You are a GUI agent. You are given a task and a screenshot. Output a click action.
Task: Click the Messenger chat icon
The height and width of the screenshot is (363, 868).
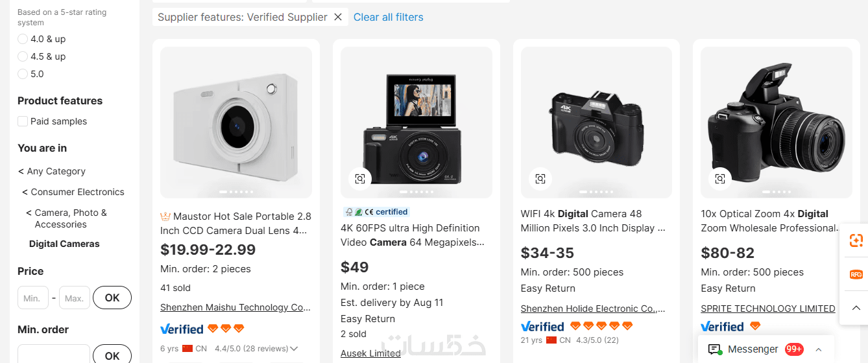[x=714, y=349]
